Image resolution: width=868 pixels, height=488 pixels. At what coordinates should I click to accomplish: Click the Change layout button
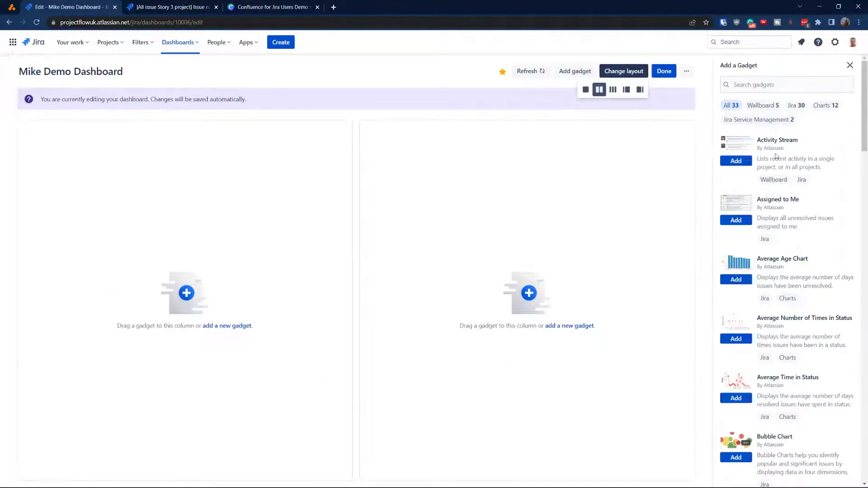[623, 71]
